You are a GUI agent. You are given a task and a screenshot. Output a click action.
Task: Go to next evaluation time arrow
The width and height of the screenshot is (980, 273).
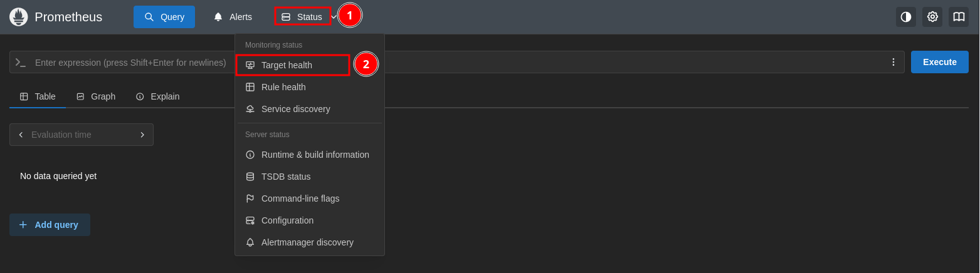coord(142,135)
